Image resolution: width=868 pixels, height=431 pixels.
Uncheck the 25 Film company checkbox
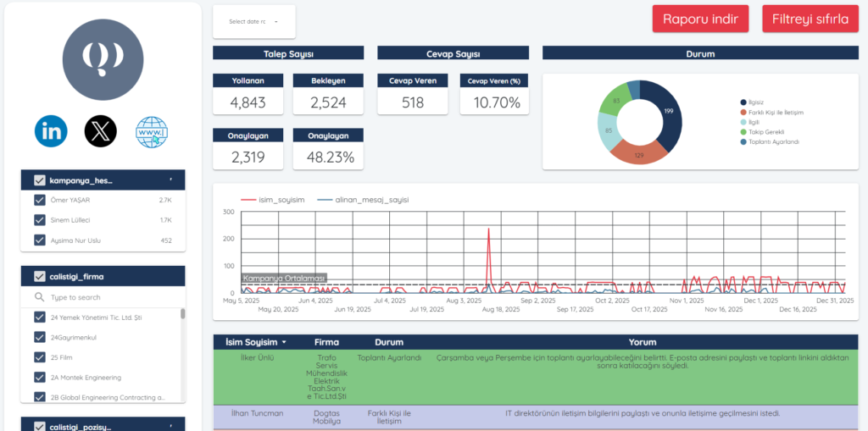(x=39, y=356)
